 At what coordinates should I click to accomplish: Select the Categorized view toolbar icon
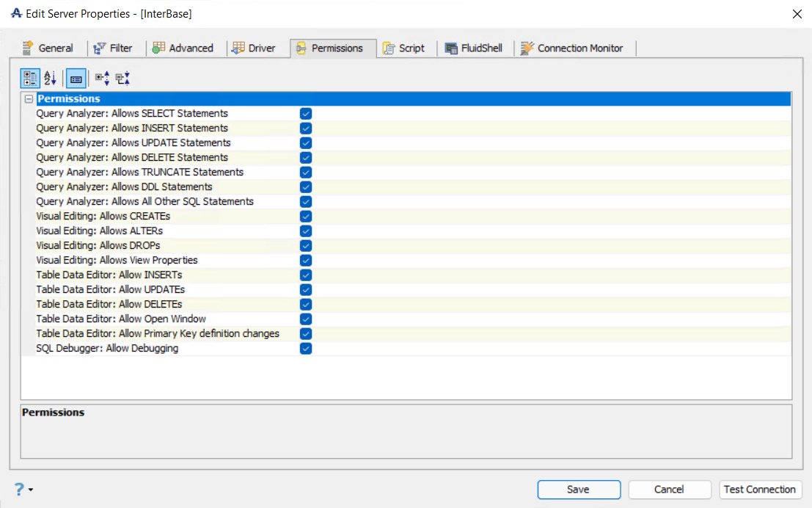[x=30, y=79]
